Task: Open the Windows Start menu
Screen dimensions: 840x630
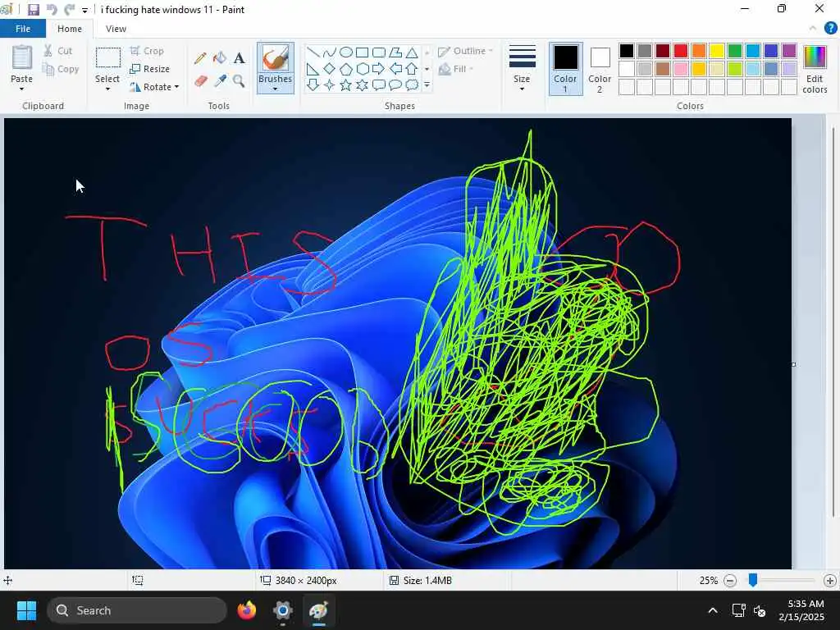Action: click(26, 610)
